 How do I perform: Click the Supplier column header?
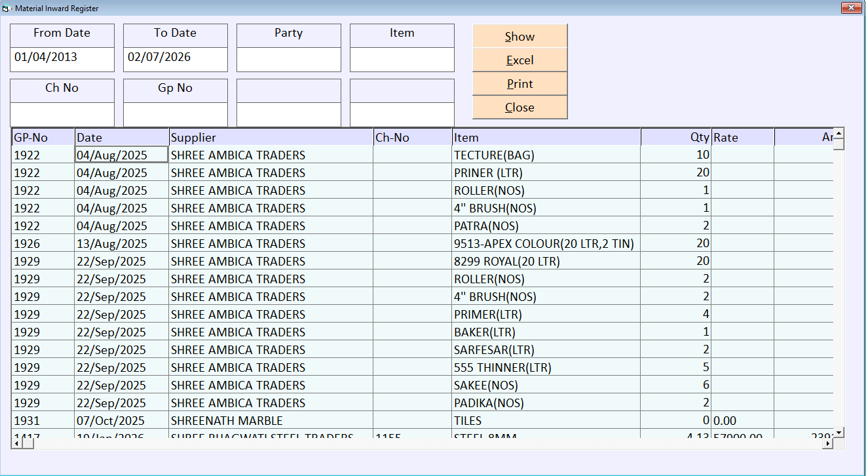point(271,137)
